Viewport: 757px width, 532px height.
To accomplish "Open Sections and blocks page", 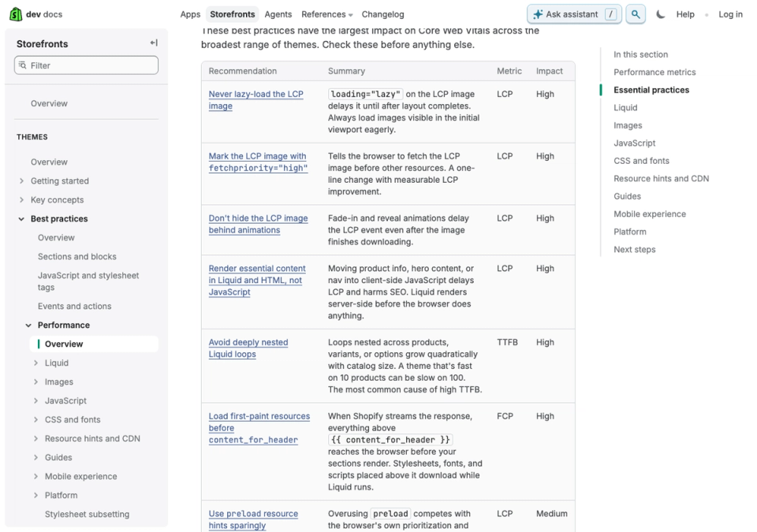I will pyautogui.click(x=77, y=256).
